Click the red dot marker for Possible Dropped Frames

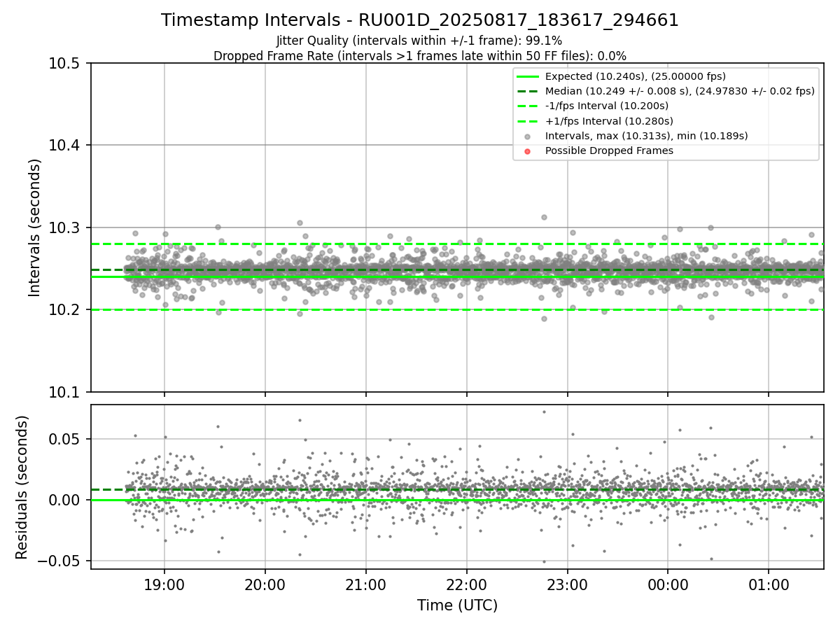point(528,150)
